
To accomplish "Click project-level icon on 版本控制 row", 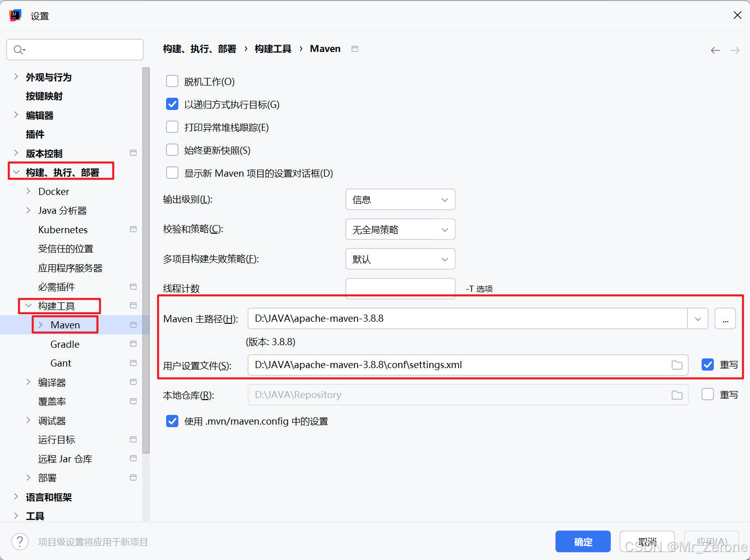I will (x=133, y=153).
